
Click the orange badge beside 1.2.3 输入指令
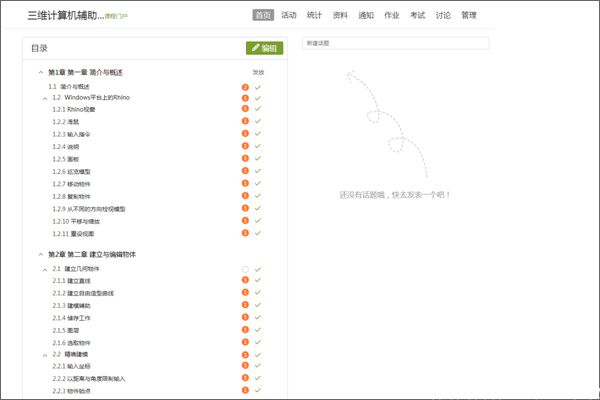pyautogui.click(x=245, y=134)
